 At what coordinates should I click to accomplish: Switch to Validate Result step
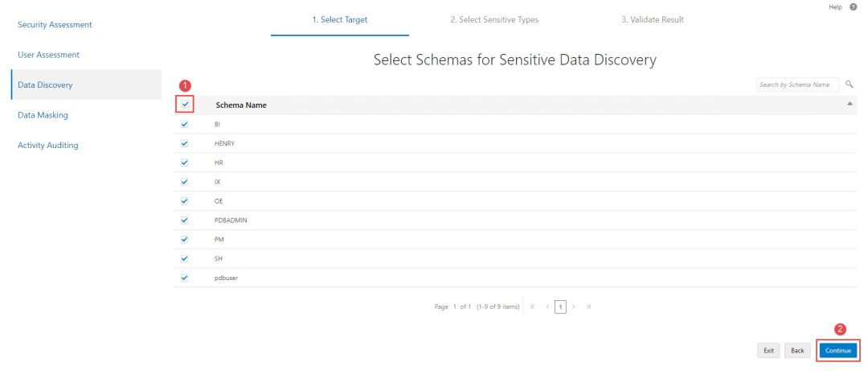pyautogui.click(x=653, y=20)
